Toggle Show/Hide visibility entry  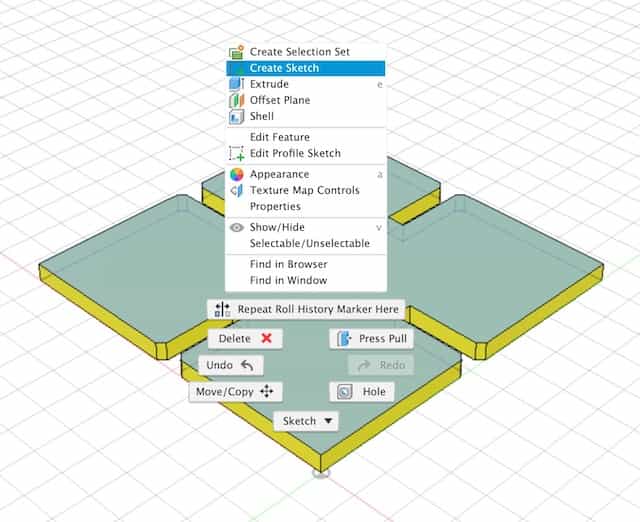click(305, 227)
